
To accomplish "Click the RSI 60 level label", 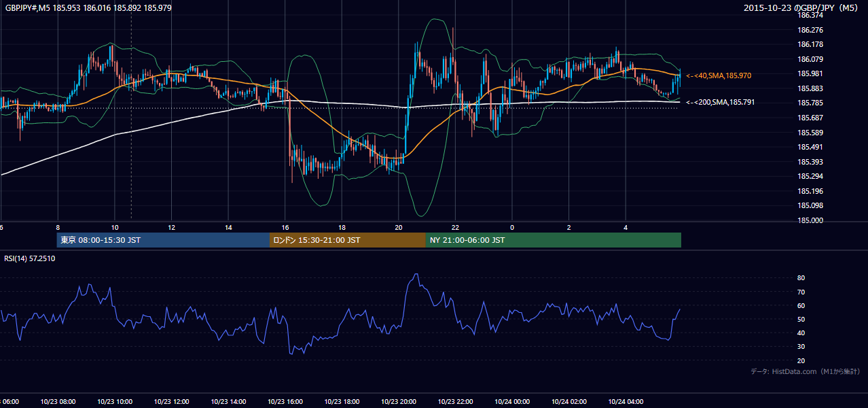I will coord(801,305).
